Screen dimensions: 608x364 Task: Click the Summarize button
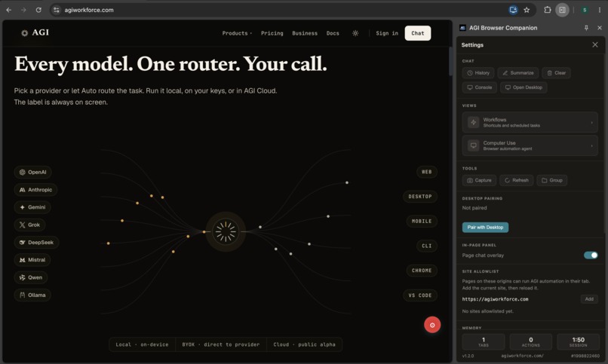518,73
